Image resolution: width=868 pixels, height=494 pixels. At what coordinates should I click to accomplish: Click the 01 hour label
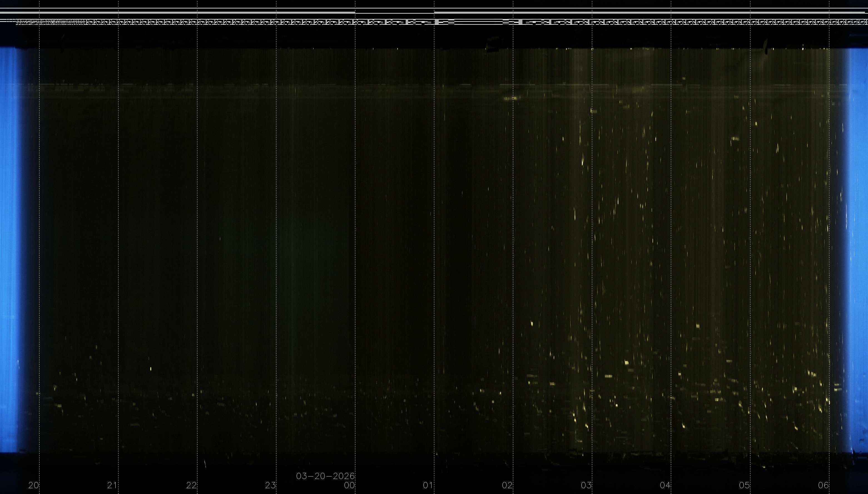point(428,485)
